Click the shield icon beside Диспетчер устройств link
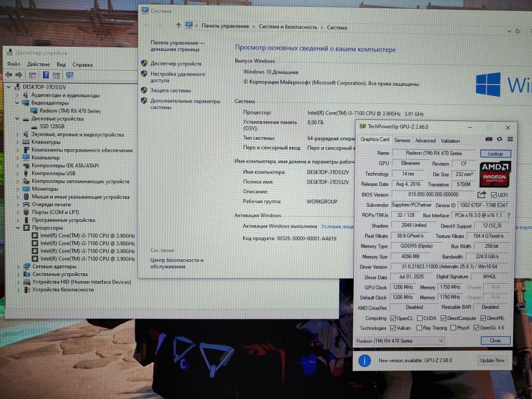This screenshot has height=399, width=532. click(x=144, y=63)
